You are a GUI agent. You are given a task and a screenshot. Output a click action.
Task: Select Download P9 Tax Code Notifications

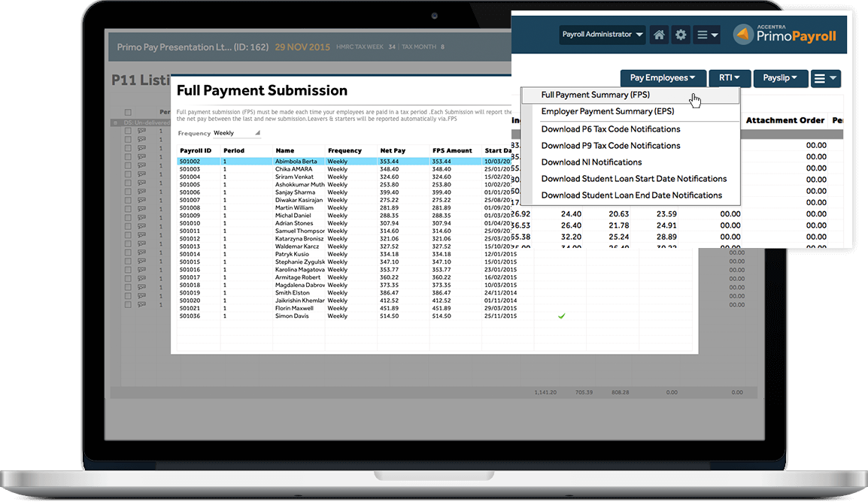point(611,145)
